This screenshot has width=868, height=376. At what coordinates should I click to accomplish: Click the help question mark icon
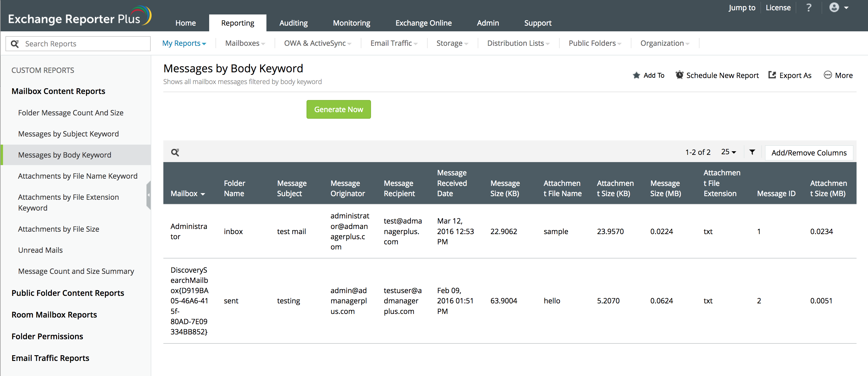[808, 8]
